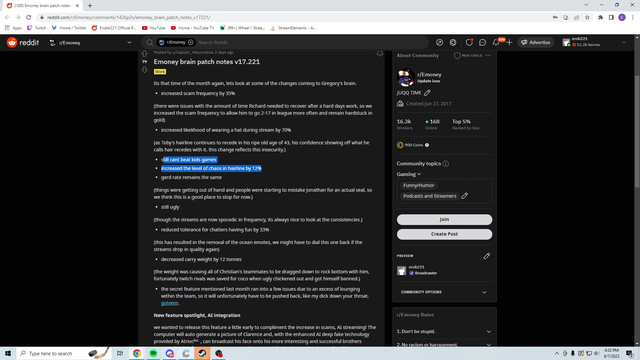Open the Reddit chat icon

(x=482, y=42)
